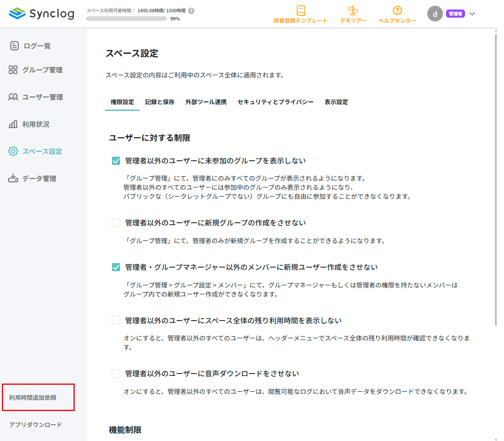The image size is (504, 441).
Task: Switch to the 記録と保存 tab
Action: point(160,102)
